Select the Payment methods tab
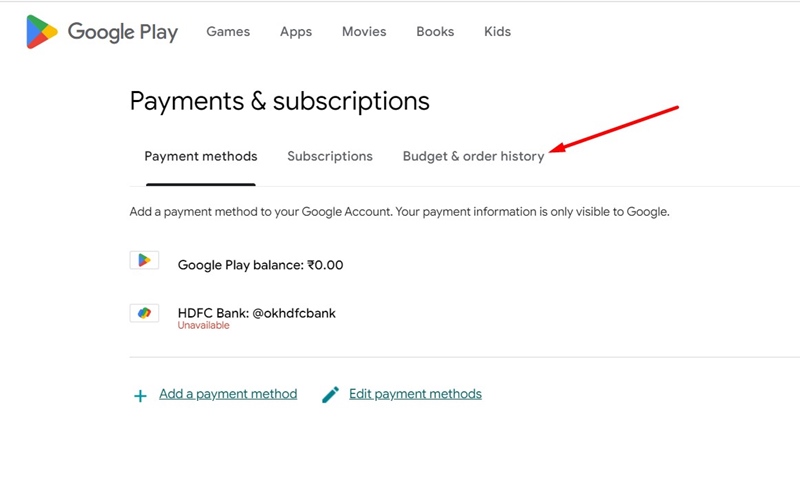 pyautogui.click(x=201, y=156)
